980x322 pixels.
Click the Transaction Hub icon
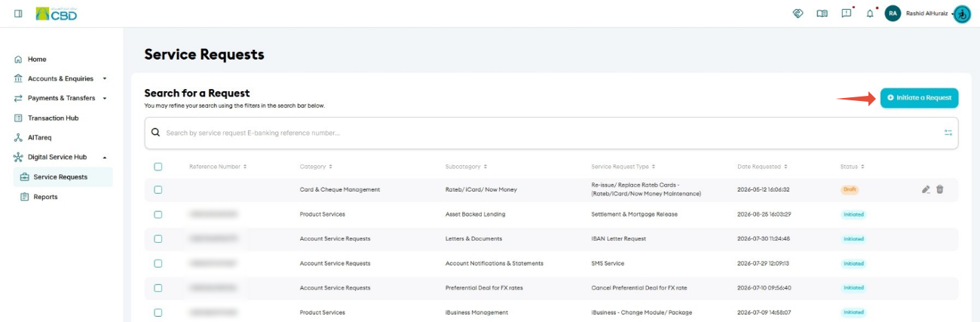[x=18, y=118]
